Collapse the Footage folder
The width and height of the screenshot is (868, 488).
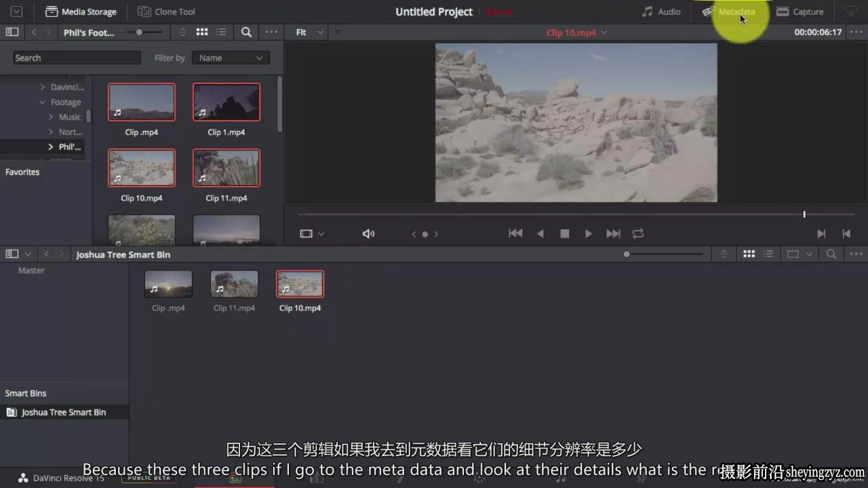pos(42,102)
